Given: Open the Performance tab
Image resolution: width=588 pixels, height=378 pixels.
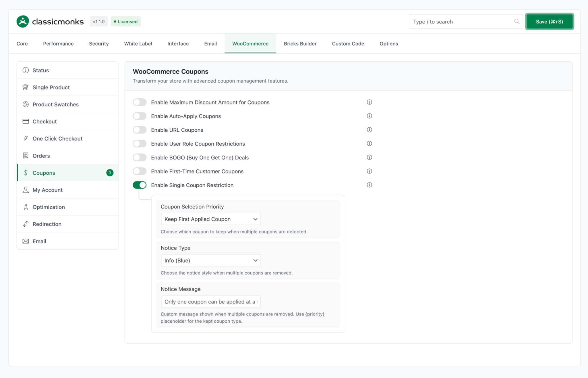Looking at the screenshot, I should (58, 44).
